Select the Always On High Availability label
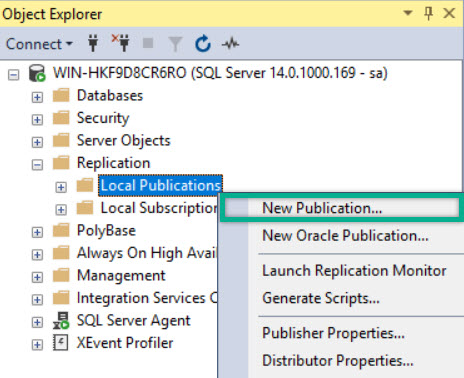Image resolution: width=464 pixels, height=378 pixels. (x=147, y=253)
